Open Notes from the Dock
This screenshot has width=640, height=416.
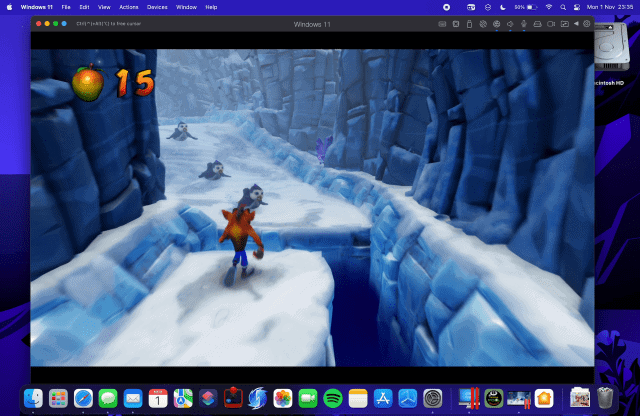pos(358,398)
